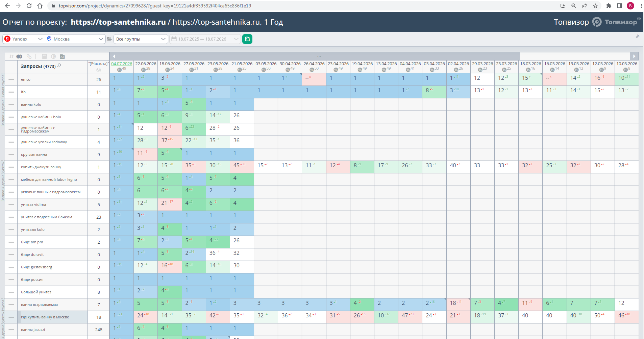This screenshot has height=339, width=644.
Task: Open the 04.07.2026 date column link
Action: (122, 64)
